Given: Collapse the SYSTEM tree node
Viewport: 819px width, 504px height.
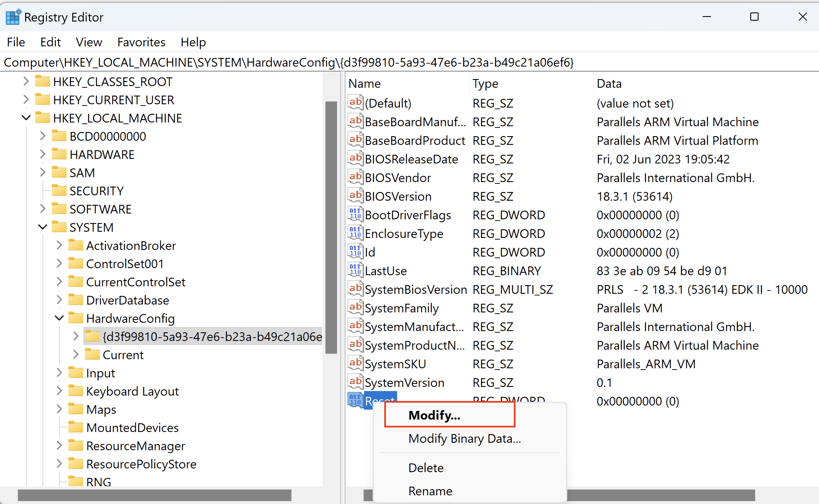Looking at the screenshot, I should [x=42, y=227].
